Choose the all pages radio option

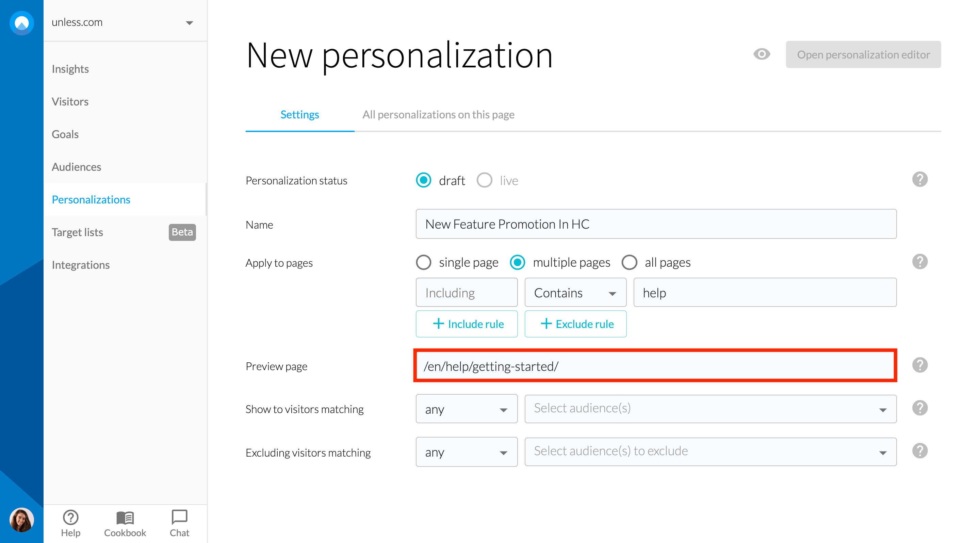point(629,262)
